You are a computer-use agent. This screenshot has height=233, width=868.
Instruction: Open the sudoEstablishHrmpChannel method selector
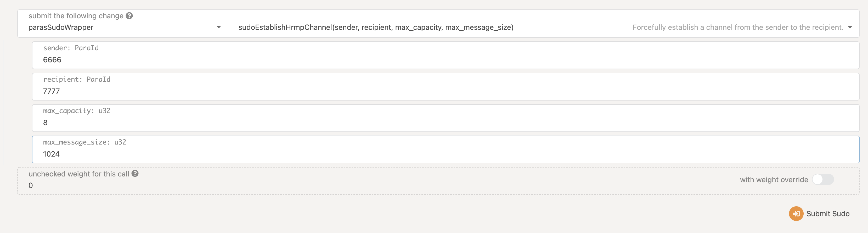(376, 27)
